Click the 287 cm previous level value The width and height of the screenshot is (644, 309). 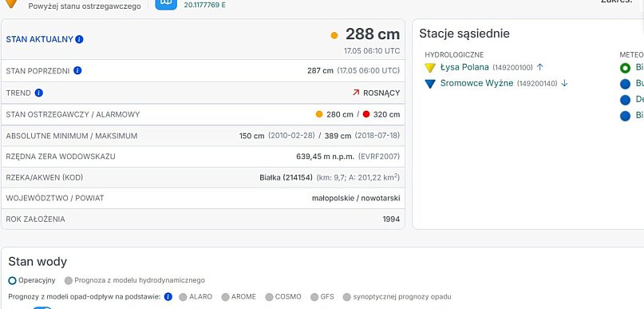(x=320, y=71)
